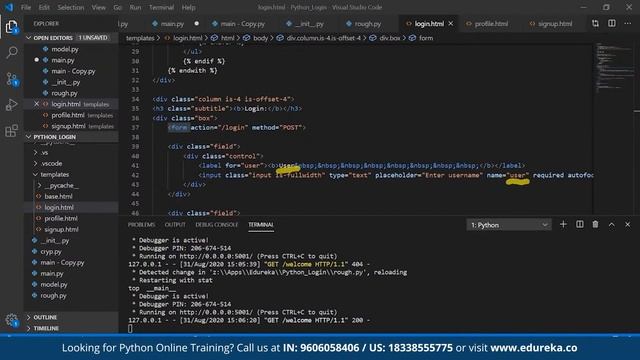Open the Go menu
The image size is (640, 360).
(x=118, y=7)
